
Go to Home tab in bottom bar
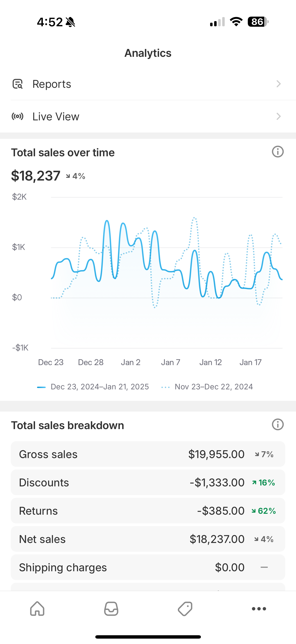point(37,609)
